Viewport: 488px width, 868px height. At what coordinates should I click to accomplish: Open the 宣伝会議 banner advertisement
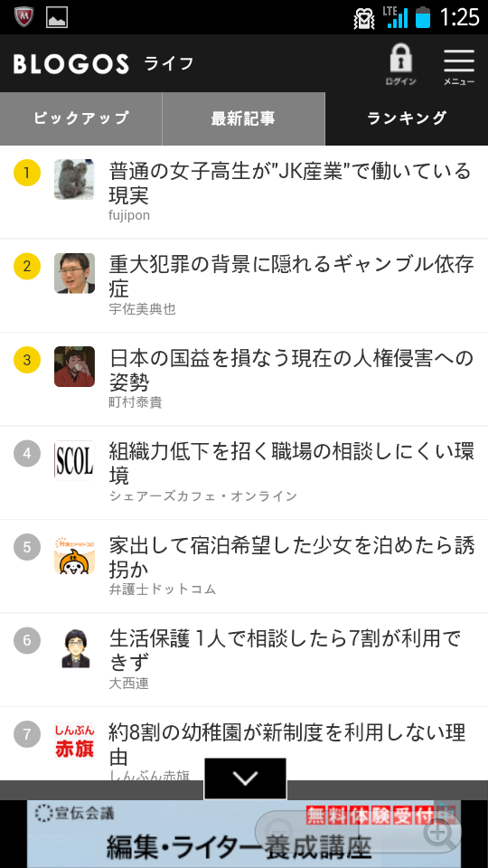coord(244,834)
